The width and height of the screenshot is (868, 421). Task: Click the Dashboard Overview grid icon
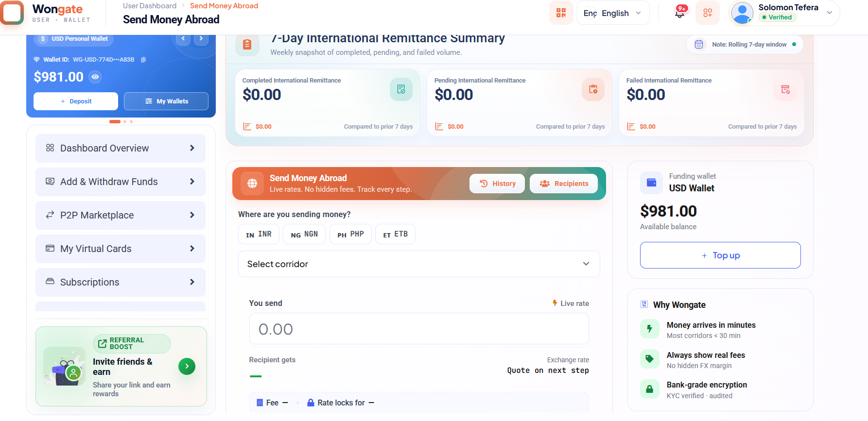(50, 148)
